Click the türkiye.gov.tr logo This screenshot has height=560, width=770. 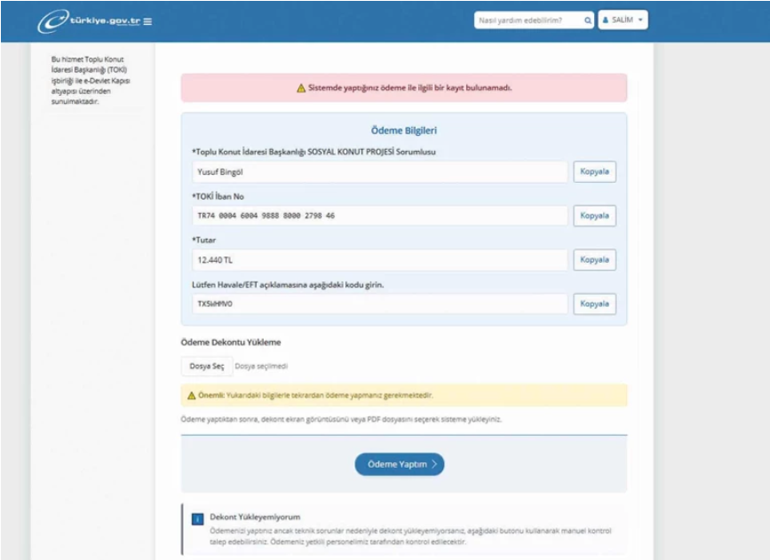pos(88,21)
